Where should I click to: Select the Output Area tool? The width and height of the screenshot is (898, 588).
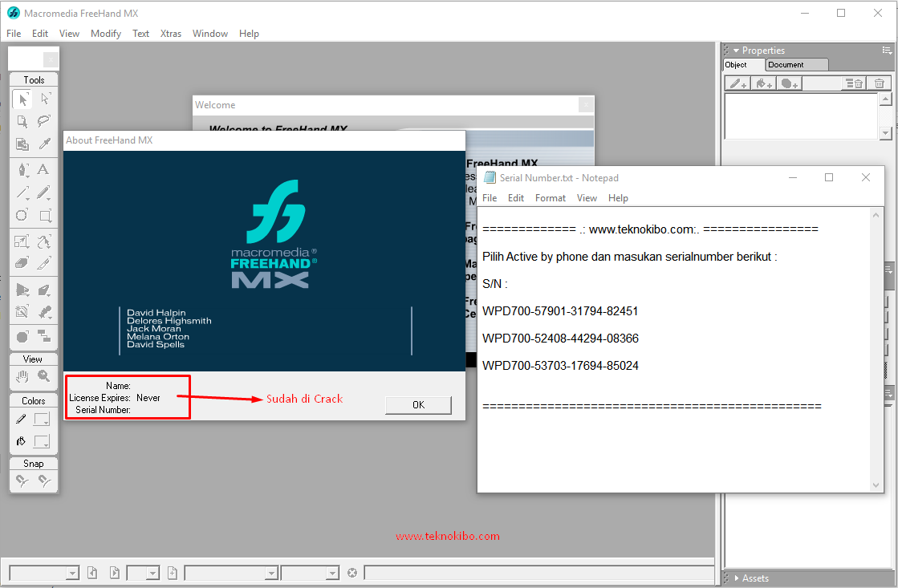pos(22,144)
